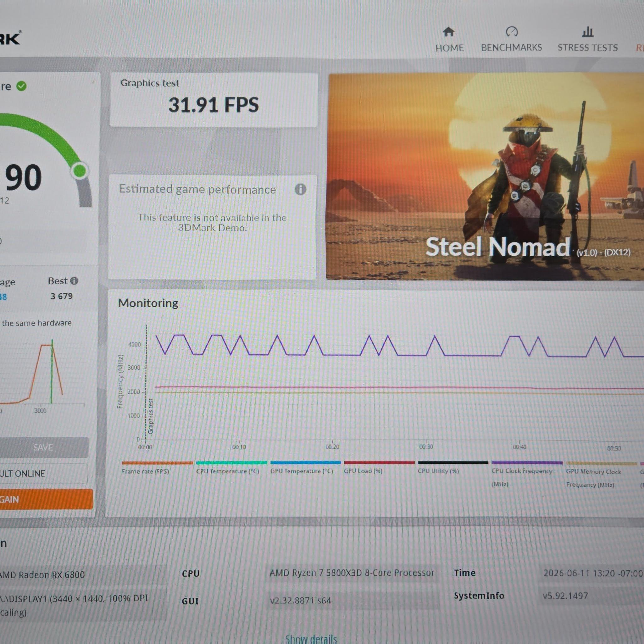This screenshot has height=644, width=644.
Task: Toggle GPU Memory Clock Frequency legend
Action: [x=601, y=474]
